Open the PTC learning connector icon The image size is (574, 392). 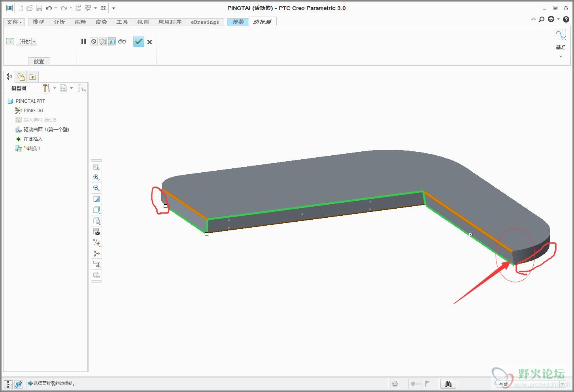point(551,19)
